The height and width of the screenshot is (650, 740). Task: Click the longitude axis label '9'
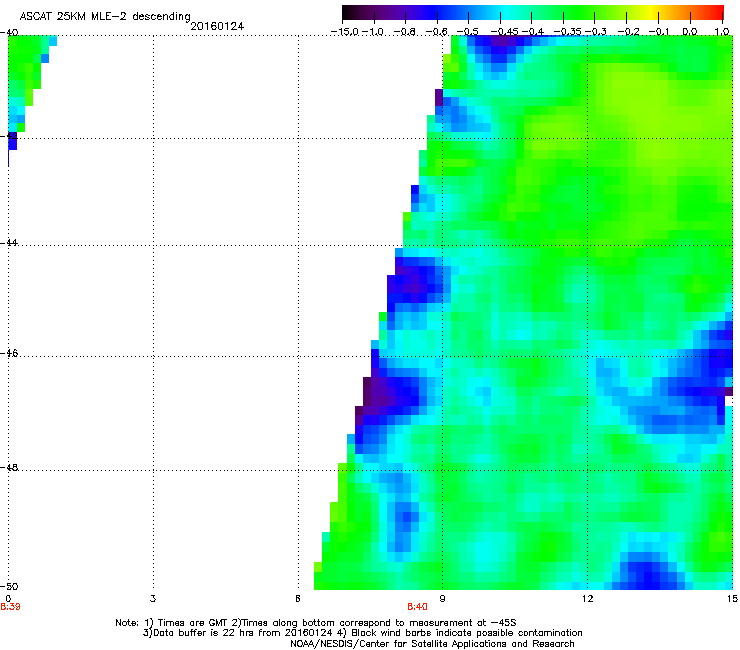click(442, 599)
